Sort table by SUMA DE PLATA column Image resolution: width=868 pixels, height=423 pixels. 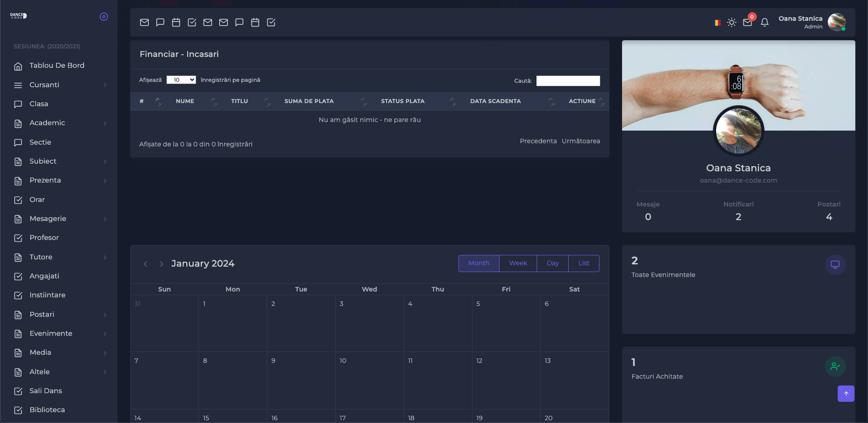coord(324,101)
